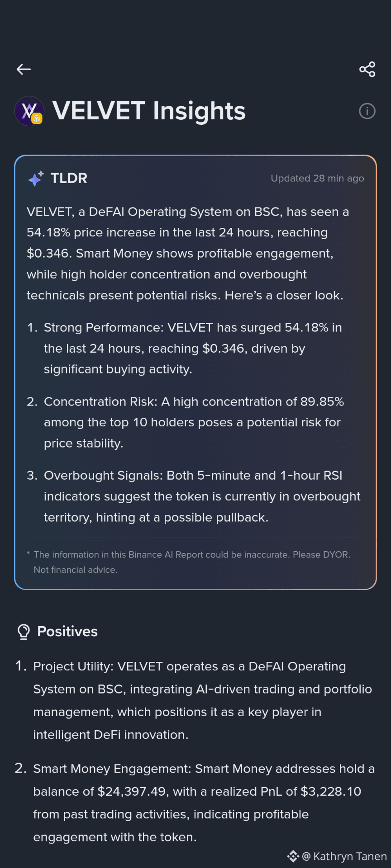Viewport: 391px width, 868px height.
Task: Select the Strong Performance list item
Action: click(185, 348)
